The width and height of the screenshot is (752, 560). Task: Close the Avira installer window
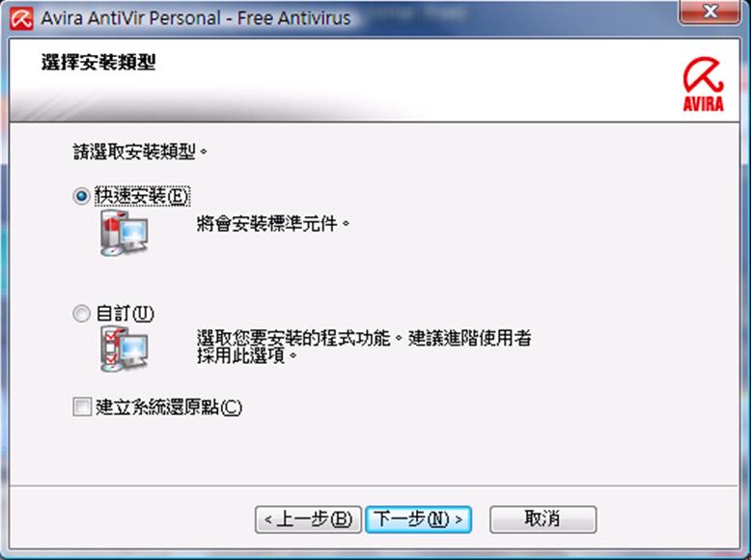[x=710, y=12]
